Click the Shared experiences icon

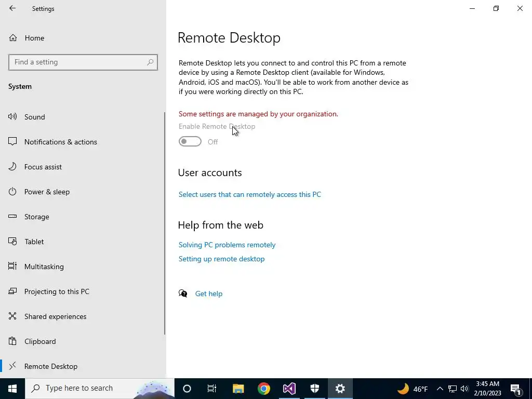12,316
